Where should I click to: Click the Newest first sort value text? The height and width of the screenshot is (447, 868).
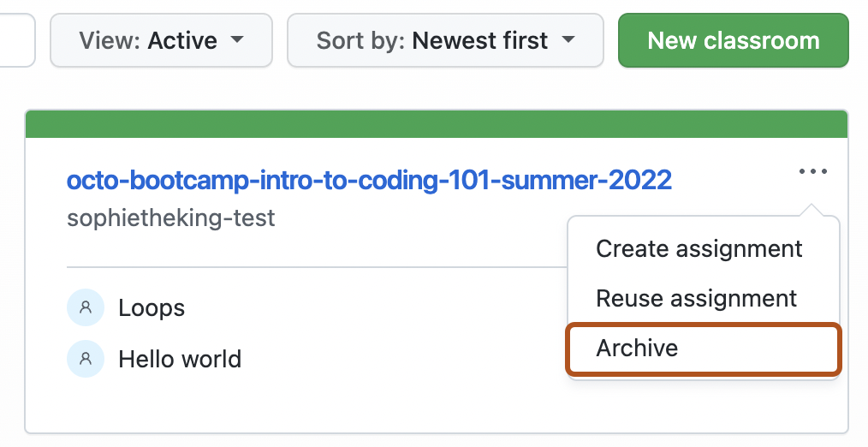click(x=480, y=40)
